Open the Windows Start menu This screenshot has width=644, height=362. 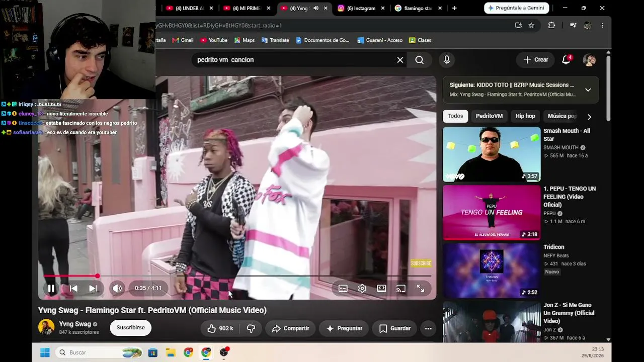coord(45,352)
